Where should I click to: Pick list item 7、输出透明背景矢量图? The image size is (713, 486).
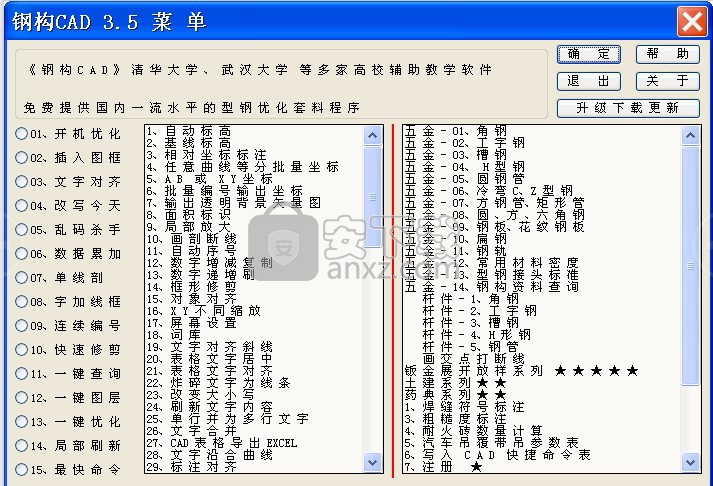click(233, 203)
